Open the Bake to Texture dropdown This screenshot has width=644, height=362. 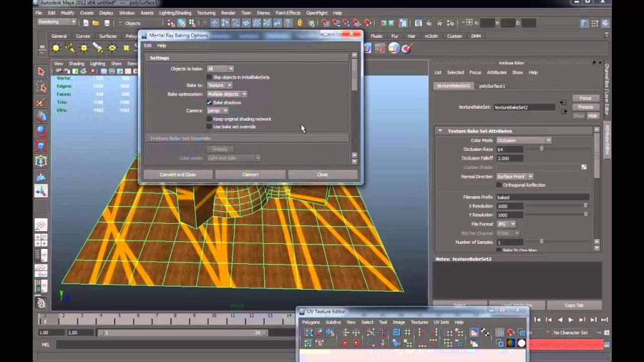click(x=219, y=85)
